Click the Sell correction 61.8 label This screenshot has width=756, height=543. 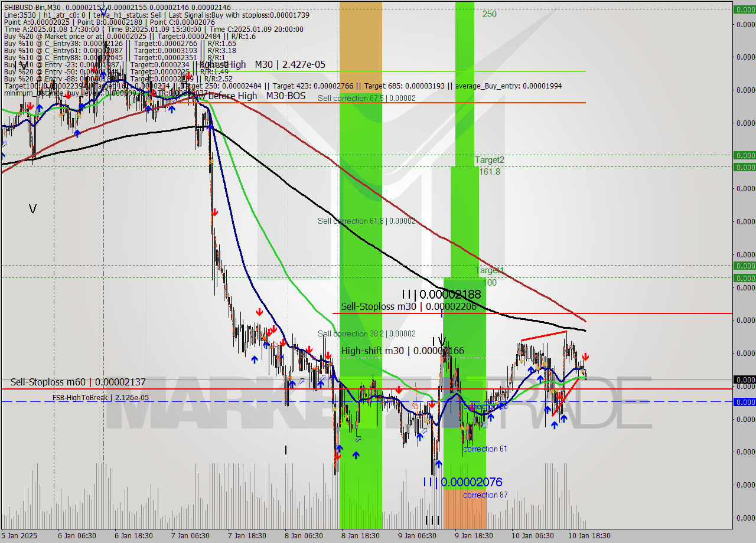(x=366, y=221)
